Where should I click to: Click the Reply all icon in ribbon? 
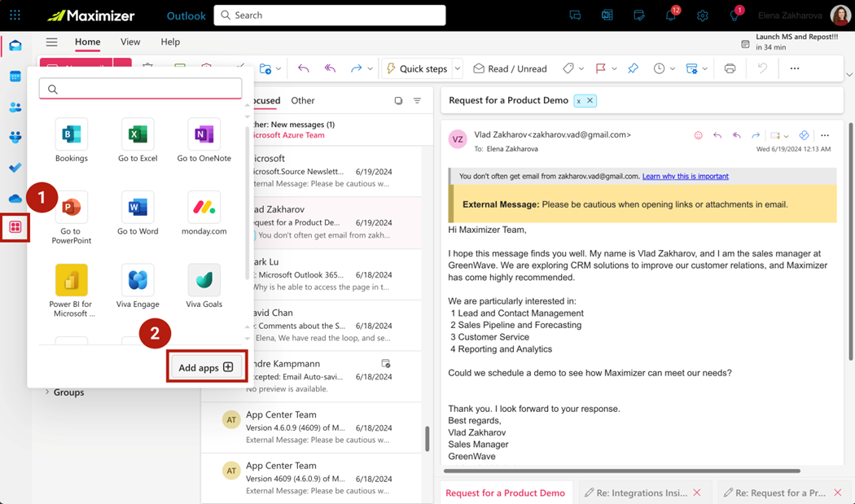pyautogui.click(x=330, y=68)
